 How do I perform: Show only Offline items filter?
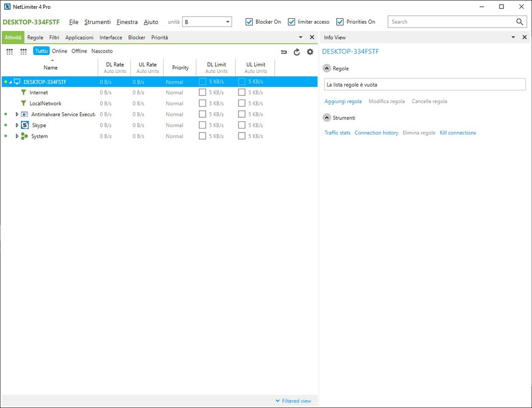(79, 51)
